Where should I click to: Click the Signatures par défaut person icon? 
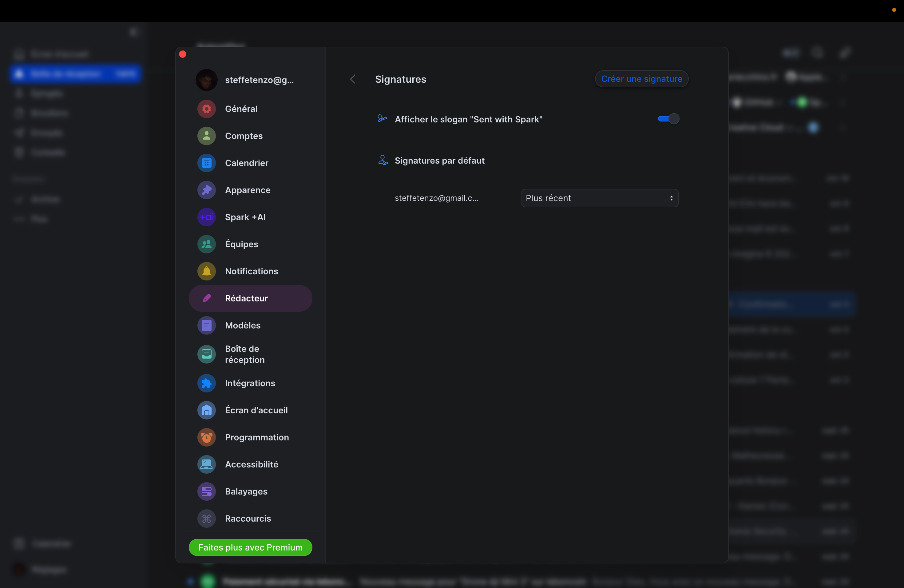(383, 160)
